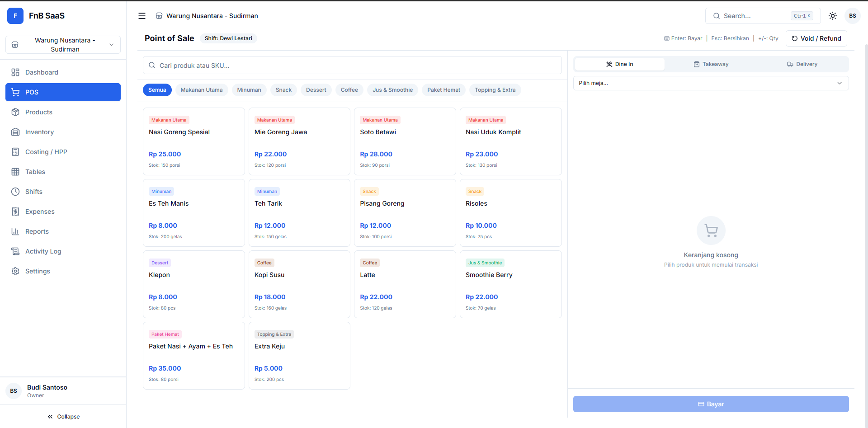Click the Void / Refund button

[x=816, y=38]
